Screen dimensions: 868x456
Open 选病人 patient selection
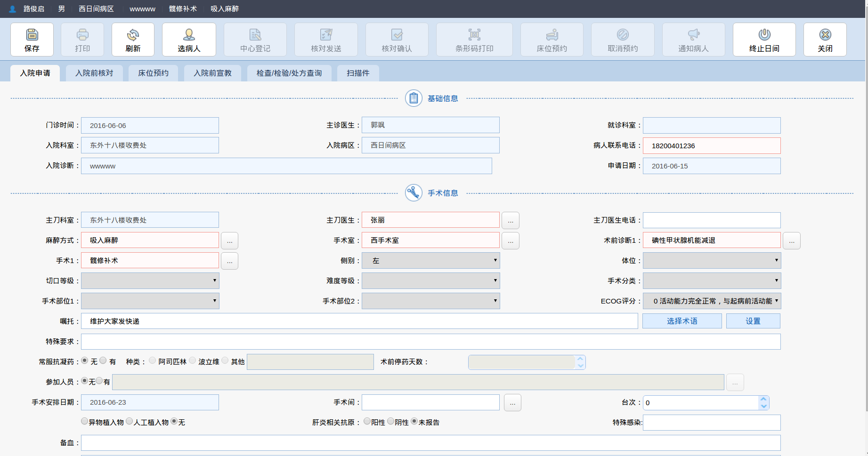(x=189, y=34)
